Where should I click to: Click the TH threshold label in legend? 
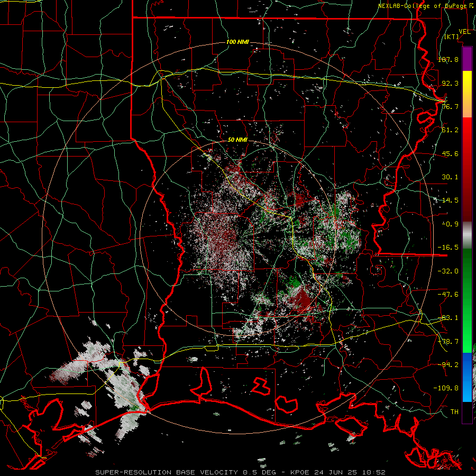pyautogui.click(x=454, y=411)
